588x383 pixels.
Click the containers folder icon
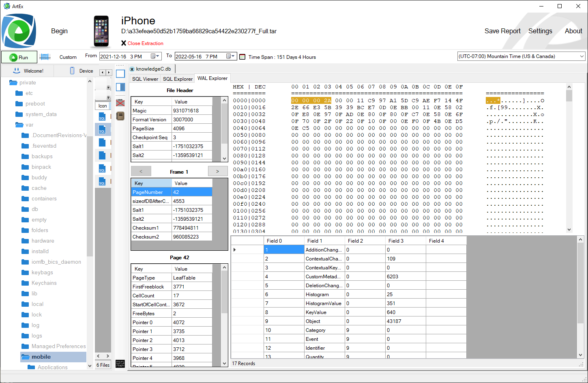coord(25,199)
